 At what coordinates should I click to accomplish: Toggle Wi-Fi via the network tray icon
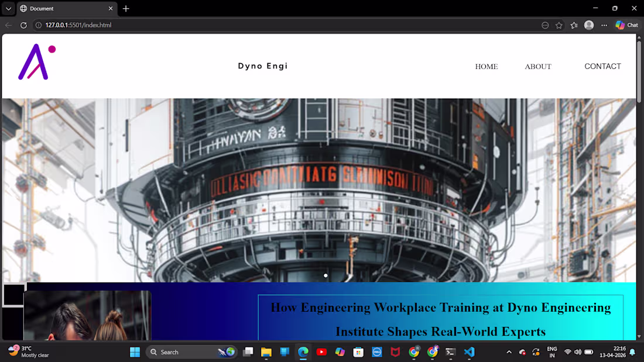(567, 351)
